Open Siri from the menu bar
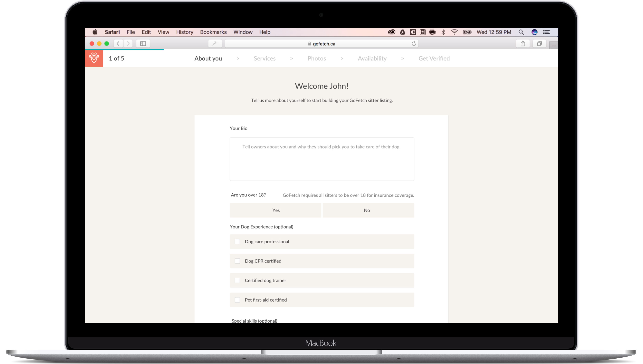 [534, 32]
